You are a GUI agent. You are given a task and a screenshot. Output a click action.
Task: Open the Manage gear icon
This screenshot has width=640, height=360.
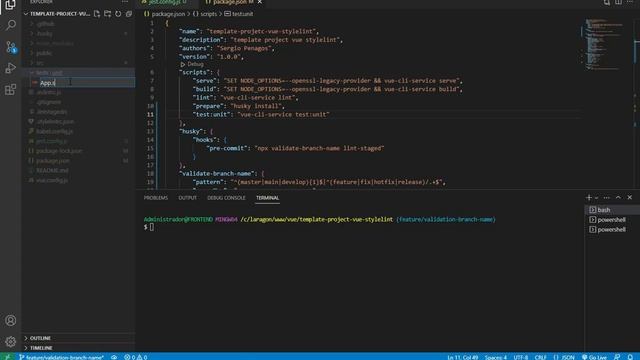pos(11,341)
